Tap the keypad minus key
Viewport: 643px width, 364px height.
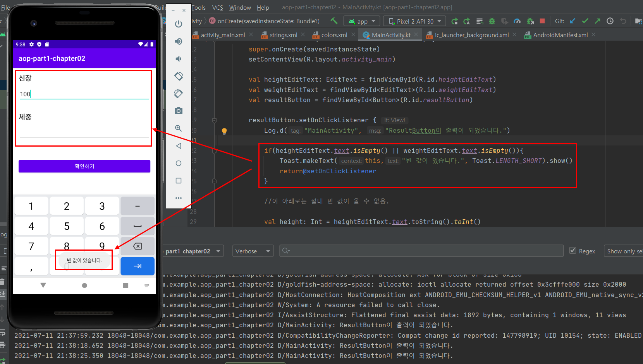[138, 206]
